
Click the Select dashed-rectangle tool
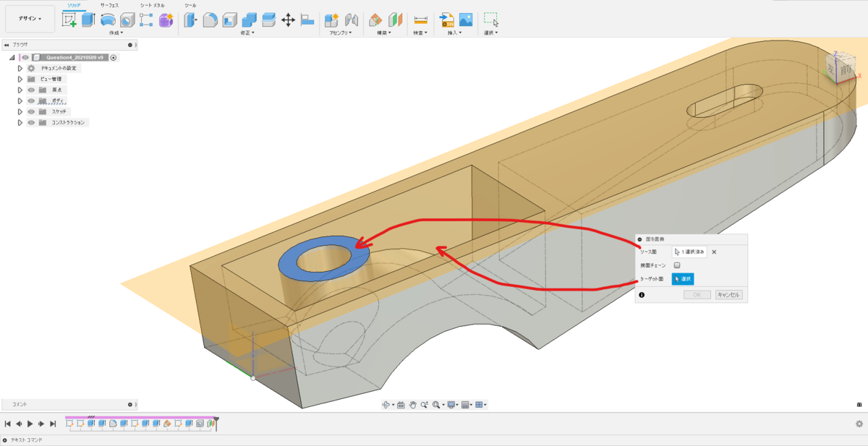click(491, 20)
